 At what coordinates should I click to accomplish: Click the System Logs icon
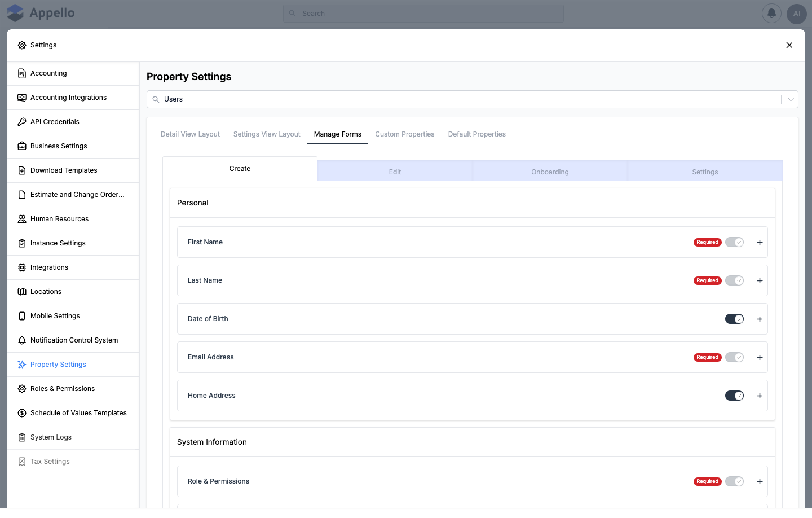[22, 437]
